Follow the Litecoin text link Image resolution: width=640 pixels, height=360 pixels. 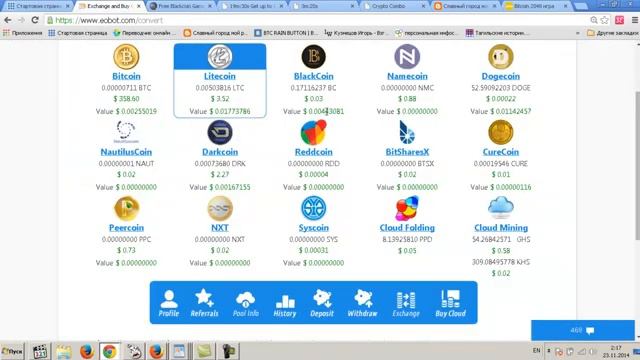pyautogui.click(x=220, y=76)
